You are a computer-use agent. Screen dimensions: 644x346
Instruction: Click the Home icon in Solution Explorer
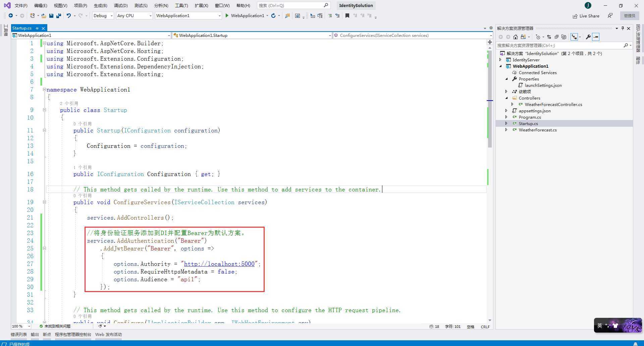516,37
